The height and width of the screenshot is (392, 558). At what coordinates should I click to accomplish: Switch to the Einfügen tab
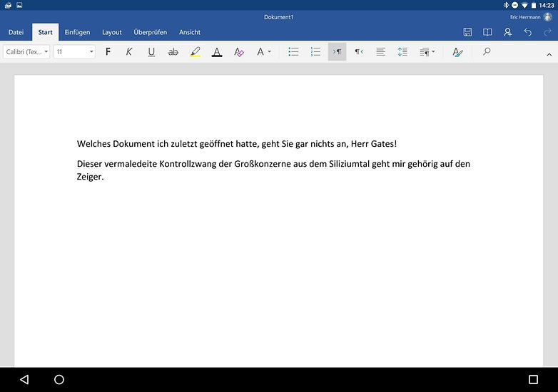click(77, 32)
